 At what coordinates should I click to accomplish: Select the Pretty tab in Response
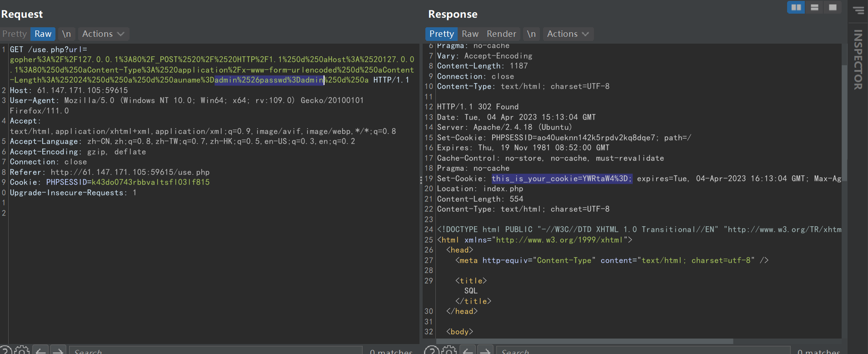click(441, 34)
